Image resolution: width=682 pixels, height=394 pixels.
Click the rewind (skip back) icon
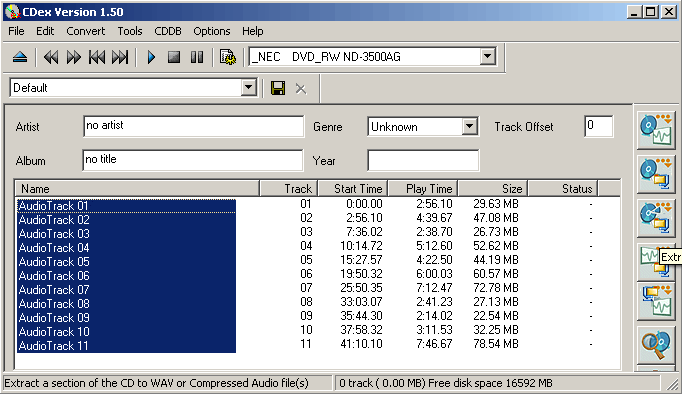pos(50,57)
